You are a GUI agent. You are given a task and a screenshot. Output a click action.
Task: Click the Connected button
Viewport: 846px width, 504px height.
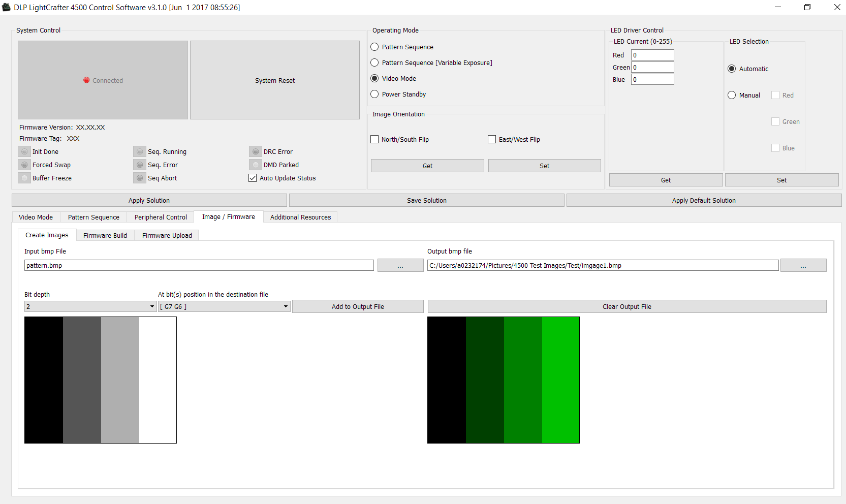pos(103,80)
